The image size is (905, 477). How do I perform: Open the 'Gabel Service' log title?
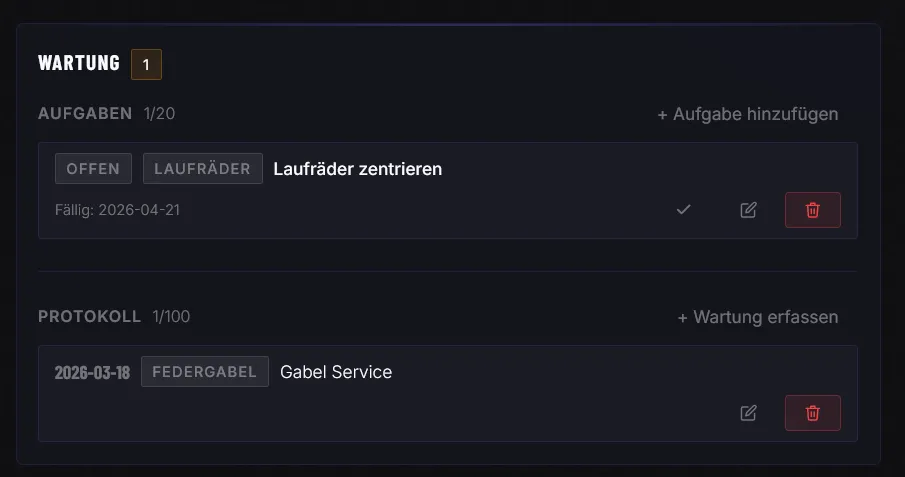pos(336,372)
